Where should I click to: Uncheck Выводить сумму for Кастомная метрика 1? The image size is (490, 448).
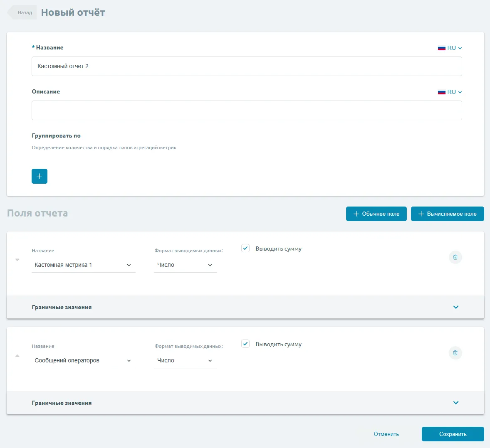[245, 249]
